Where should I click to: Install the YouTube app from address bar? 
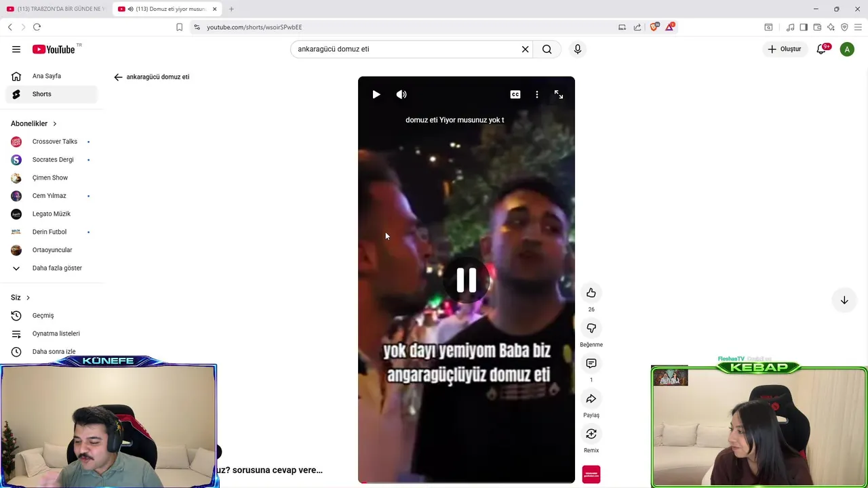pyautogui.click(x=622, y=27)
